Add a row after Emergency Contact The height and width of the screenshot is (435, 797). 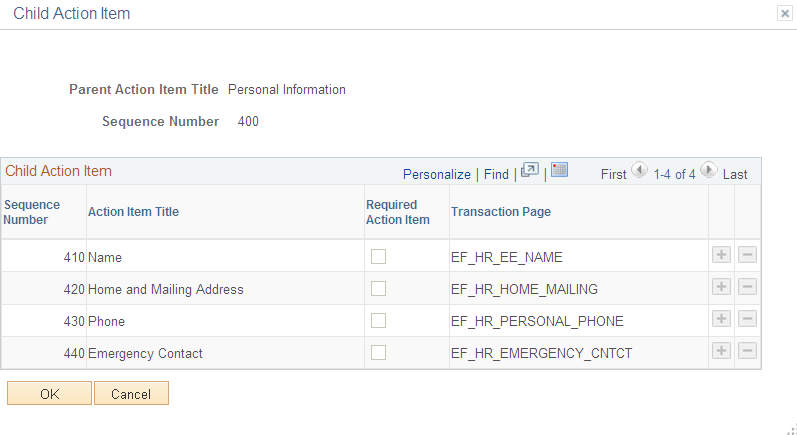pyautogui.click(x=721, y=351)
